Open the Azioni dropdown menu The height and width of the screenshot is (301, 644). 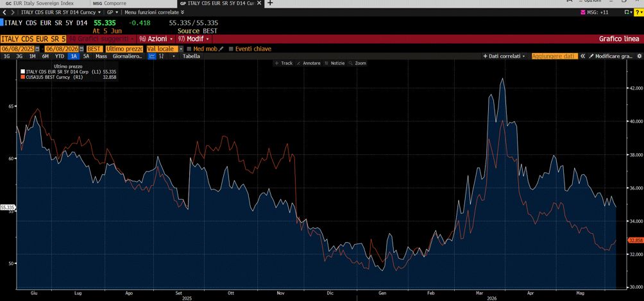click(156, 39)
